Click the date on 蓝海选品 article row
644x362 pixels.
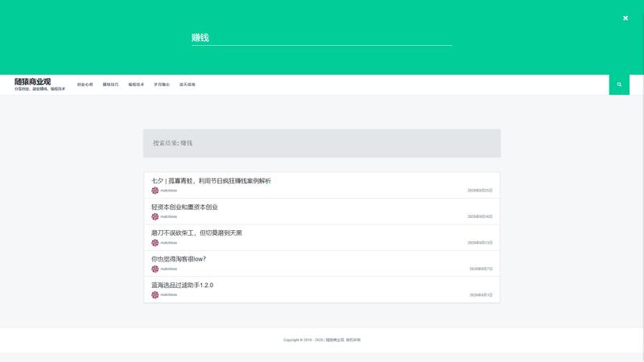(x=481, y=294)
